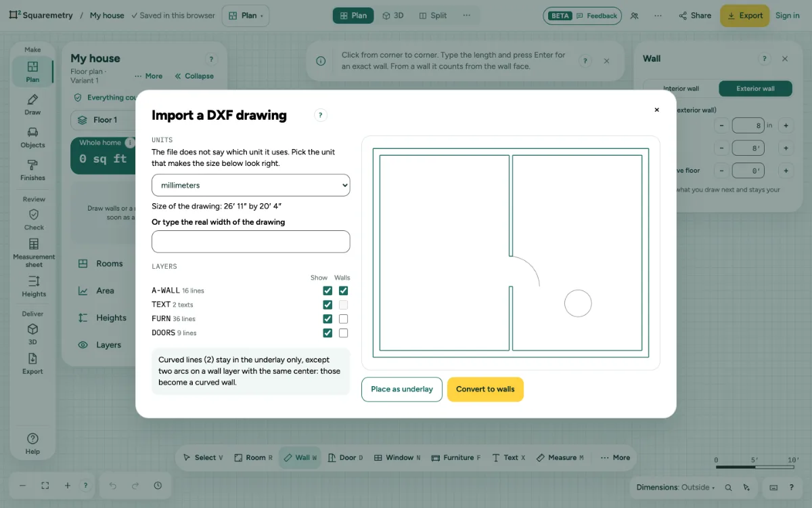Enable Walls checkbox for DOORS layer
812x508 pixels.
343,333
